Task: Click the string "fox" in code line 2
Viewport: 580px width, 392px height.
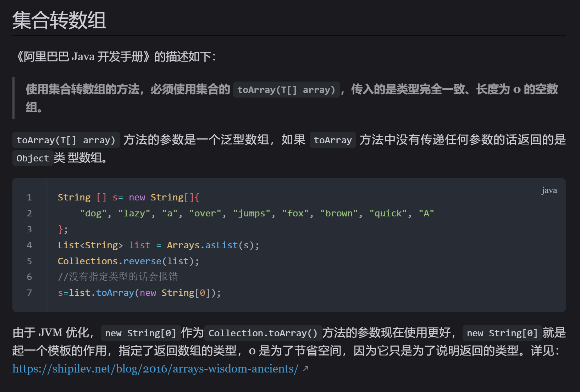Action: 295,213
